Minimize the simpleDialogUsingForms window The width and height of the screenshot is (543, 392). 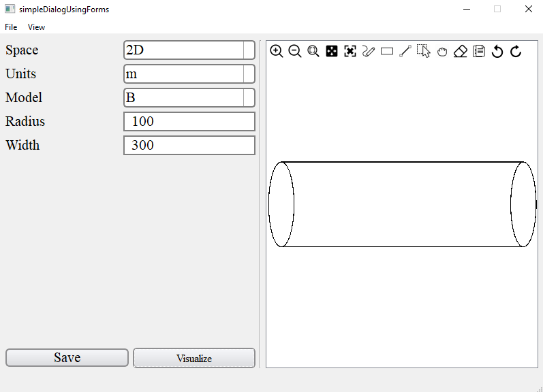point(467,10)
